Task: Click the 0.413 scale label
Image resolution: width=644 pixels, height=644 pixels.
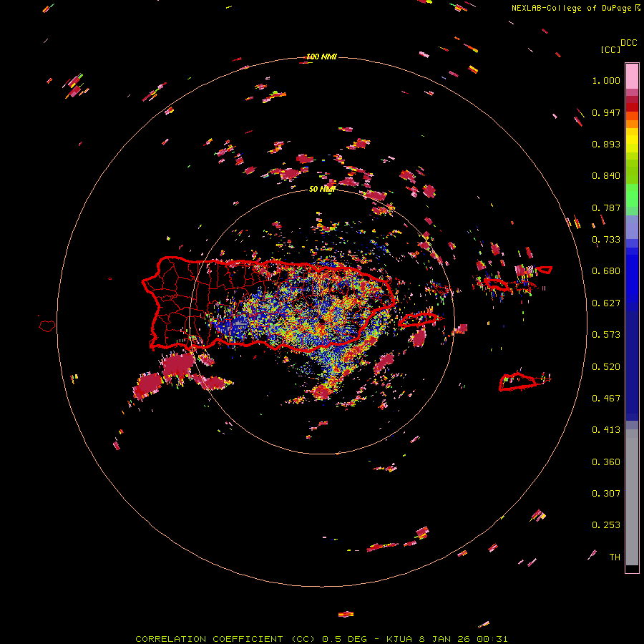Action: click(x=606, y=430)
